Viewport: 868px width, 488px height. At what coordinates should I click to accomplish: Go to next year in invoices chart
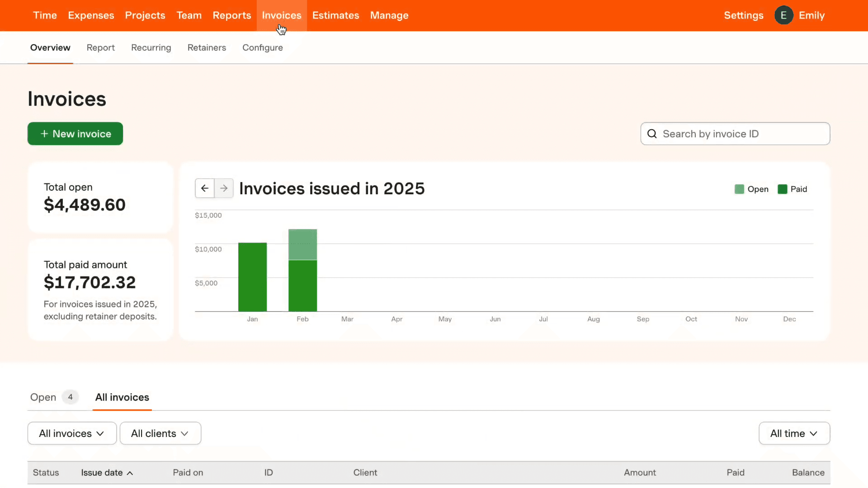[224, 188]
